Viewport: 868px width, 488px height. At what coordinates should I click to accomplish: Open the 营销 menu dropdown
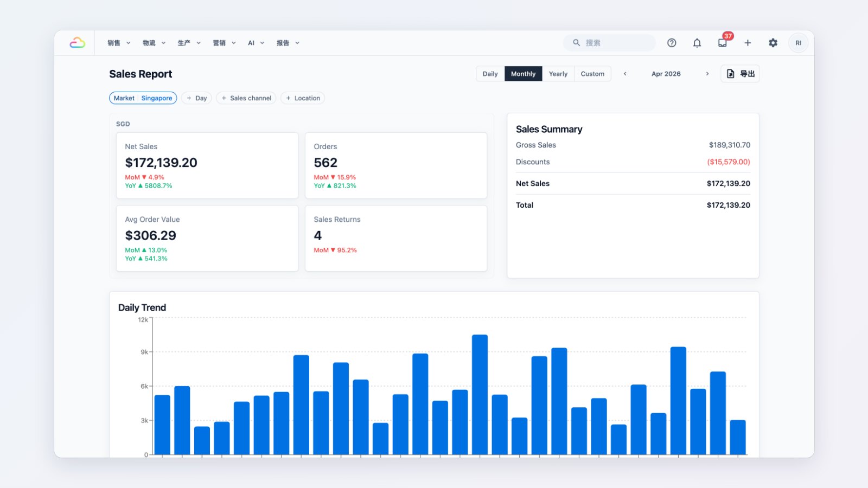click(224, 43)
